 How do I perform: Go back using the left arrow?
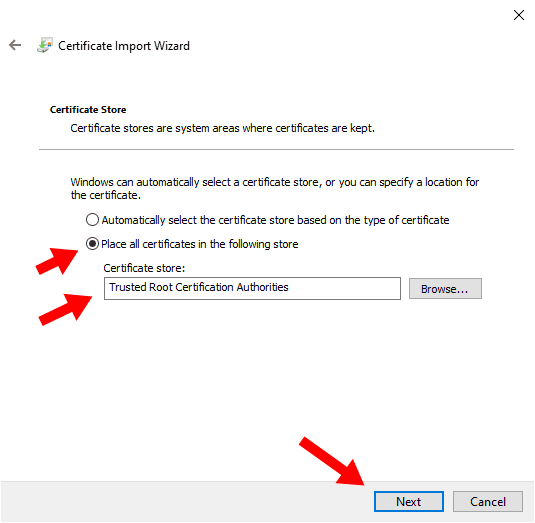pos(15,45)
